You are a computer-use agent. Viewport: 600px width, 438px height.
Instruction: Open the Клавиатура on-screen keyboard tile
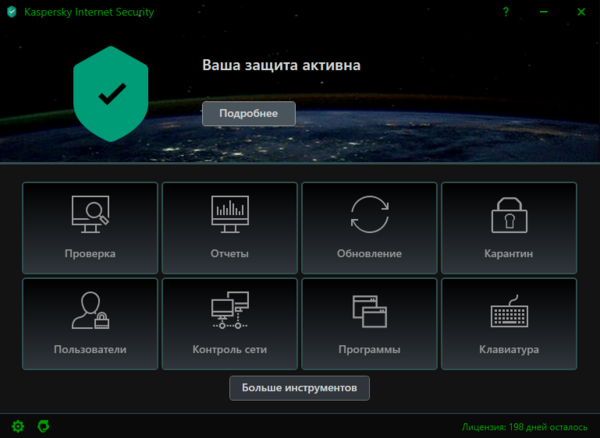pos(509,324)
